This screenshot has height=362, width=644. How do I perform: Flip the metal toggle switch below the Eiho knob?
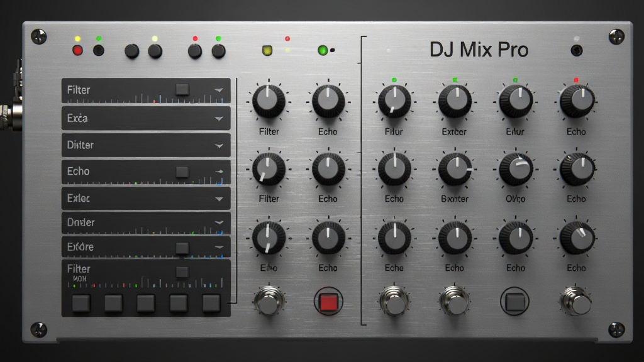269,301
